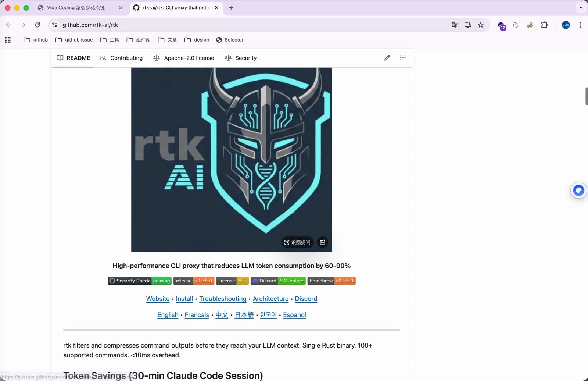This screenshot has width=588, height=381.
Task: Open the Chrome profile avatar
Action: 566,25
